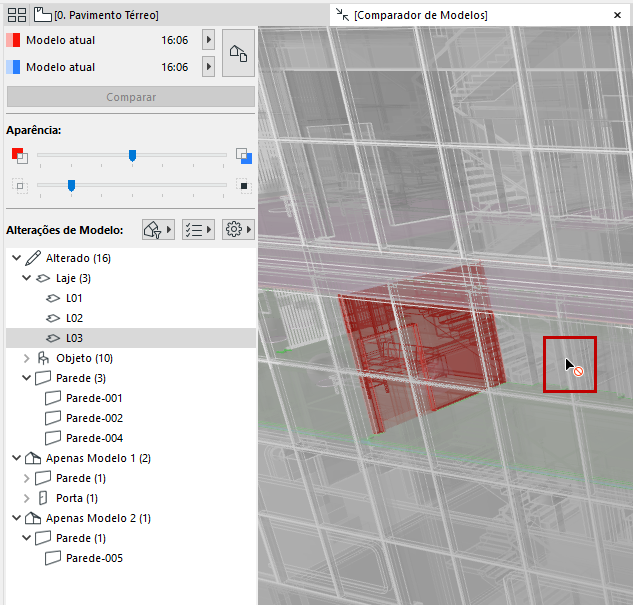Click the swap models house icon button
Image resolution: width=633 pixels, height=605 pixels.
coord(238,53)
